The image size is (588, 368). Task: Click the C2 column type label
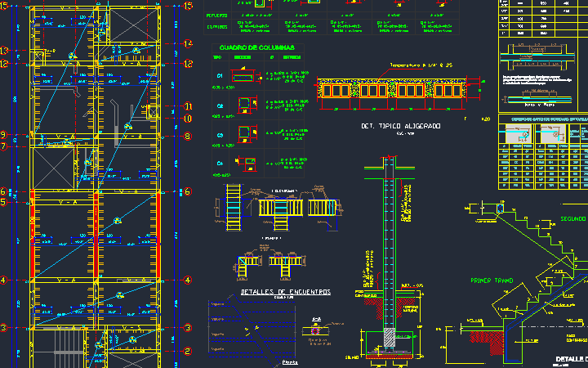click(x=220, y=105)
